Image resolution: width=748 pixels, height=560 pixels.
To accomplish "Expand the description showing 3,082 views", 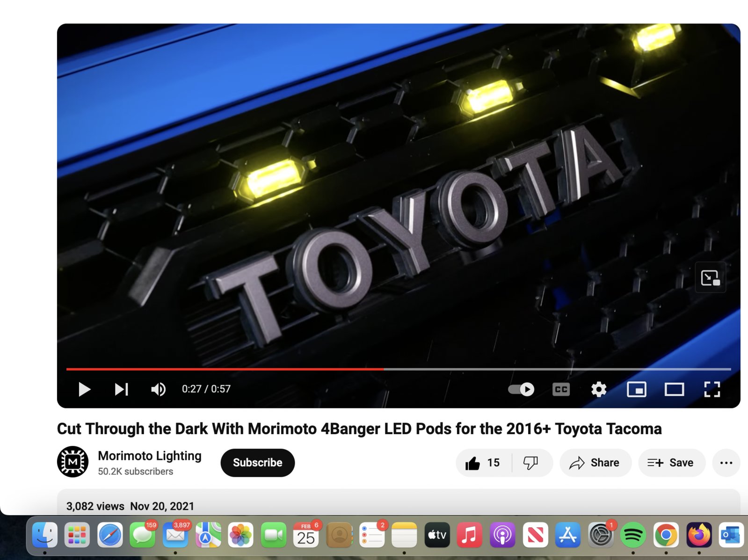I will (399, 502).
